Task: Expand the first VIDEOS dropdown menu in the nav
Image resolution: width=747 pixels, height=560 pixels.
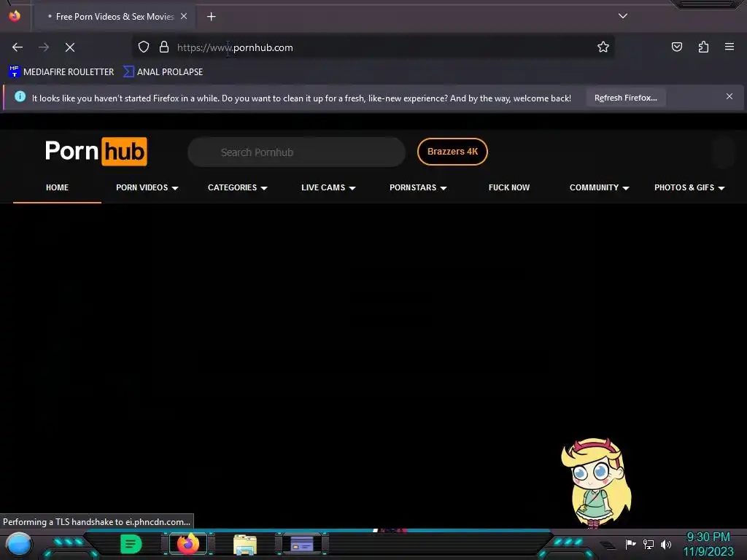Action: [147, 187]
